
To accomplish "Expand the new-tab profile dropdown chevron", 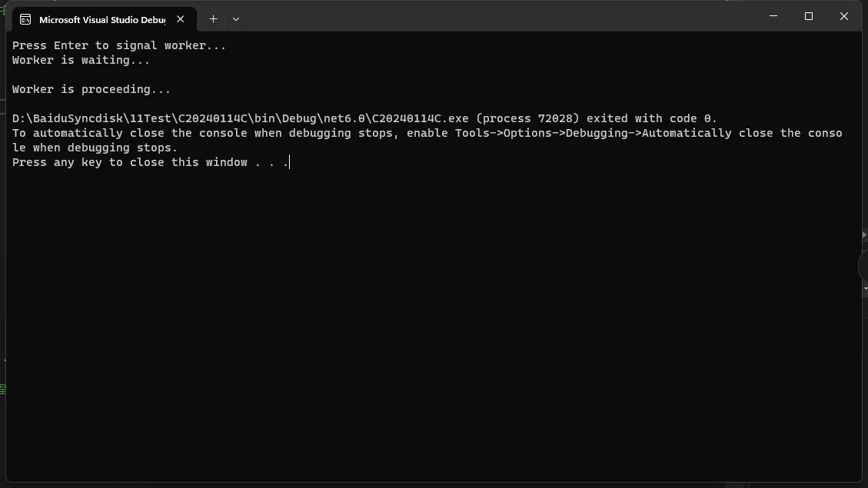I will [x=236, y=18].
